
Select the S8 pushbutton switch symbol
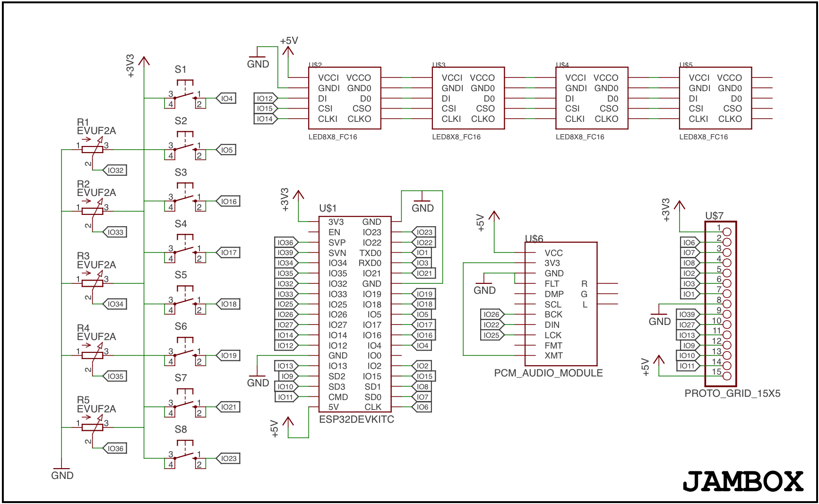coord(185,455)
